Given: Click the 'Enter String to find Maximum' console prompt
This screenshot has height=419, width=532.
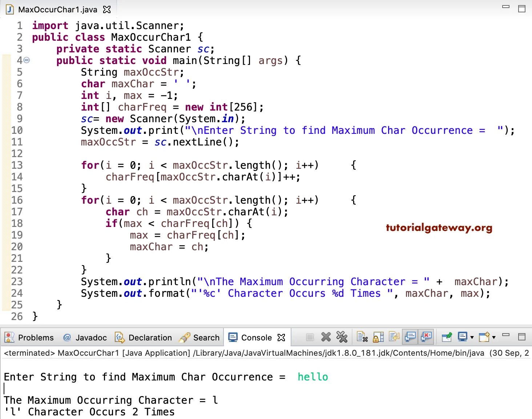Looking at the screenshot, I should (x=144, y=377).
